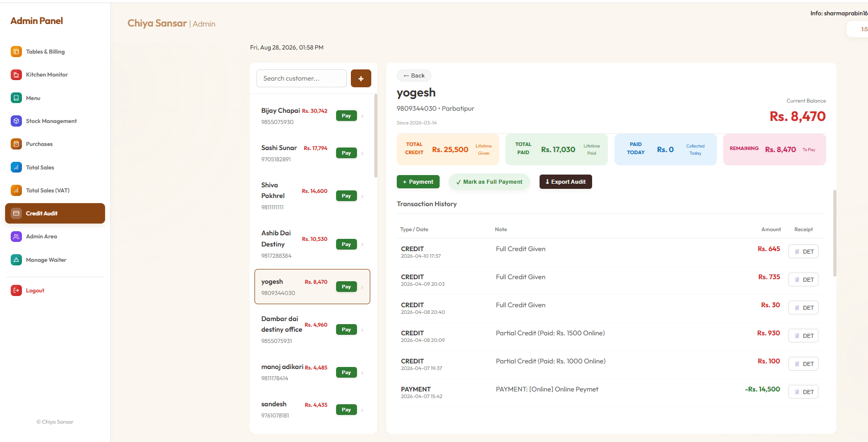Screen dimensions: 868x442
Task: Expand Dambar dai destiny office chevron
Action: tap(363, 330)
